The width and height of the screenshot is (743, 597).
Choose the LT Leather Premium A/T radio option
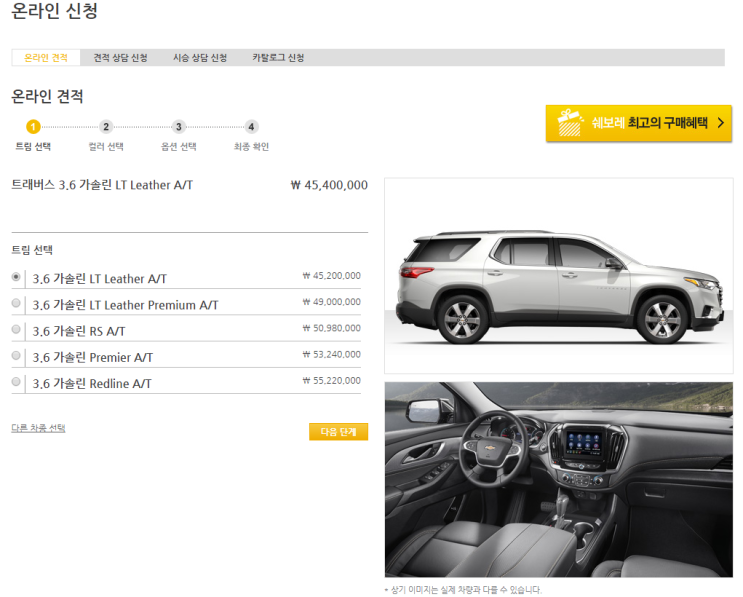click(x=16, y=303)
